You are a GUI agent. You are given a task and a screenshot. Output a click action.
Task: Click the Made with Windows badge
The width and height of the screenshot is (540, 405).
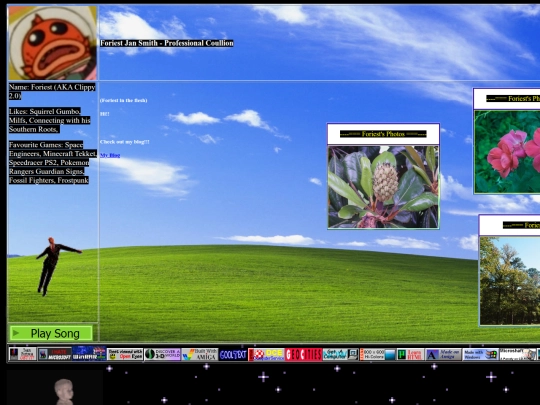click(480, 354)
